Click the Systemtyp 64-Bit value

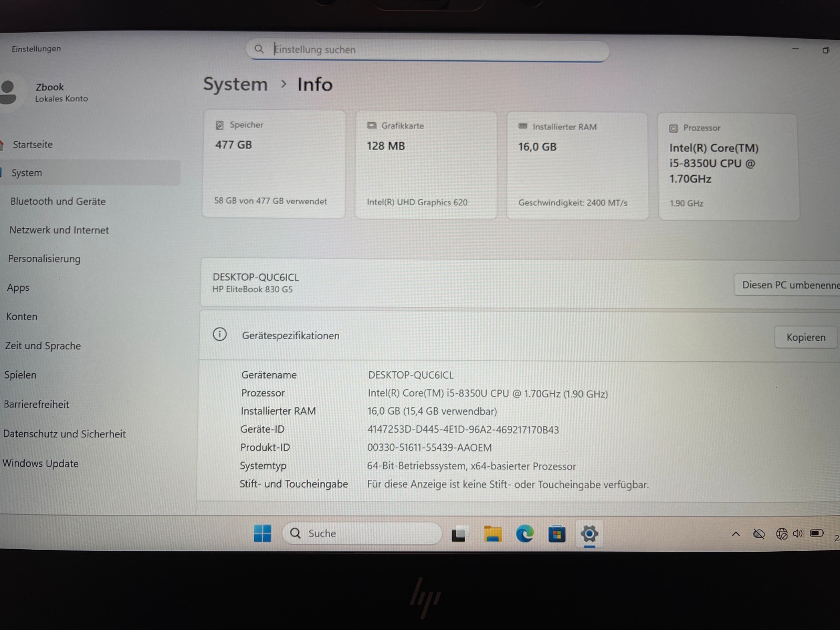point(471,466)
